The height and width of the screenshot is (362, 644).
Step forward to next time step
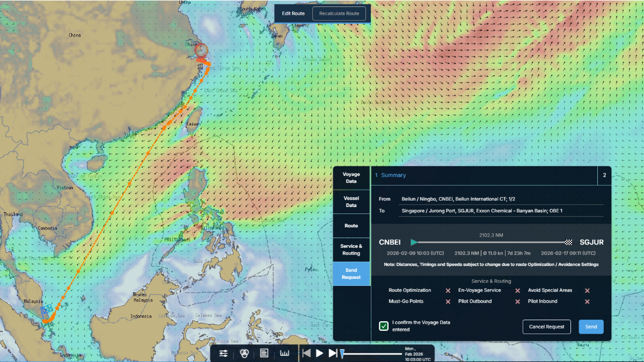point(333,353)
